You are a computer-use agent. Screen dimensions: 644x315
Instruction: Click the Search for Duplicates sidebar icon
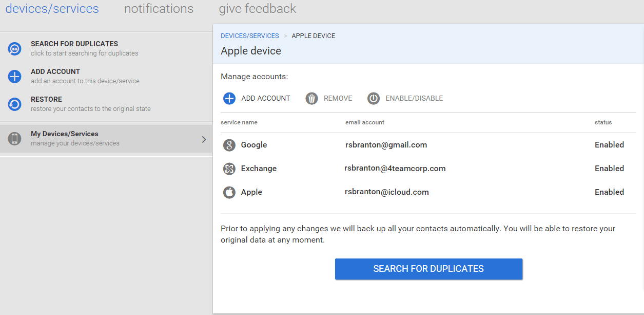coord(14,49)
